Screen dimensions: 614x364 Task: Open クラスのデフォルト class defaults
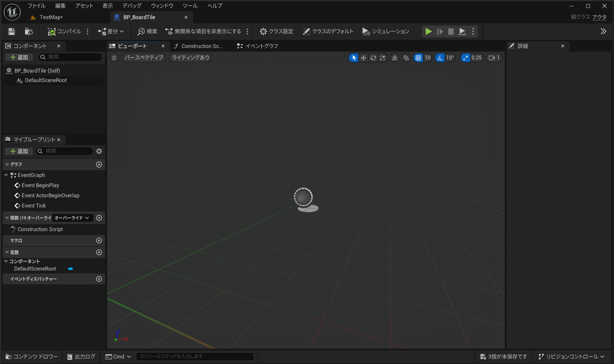pos(328,31)
